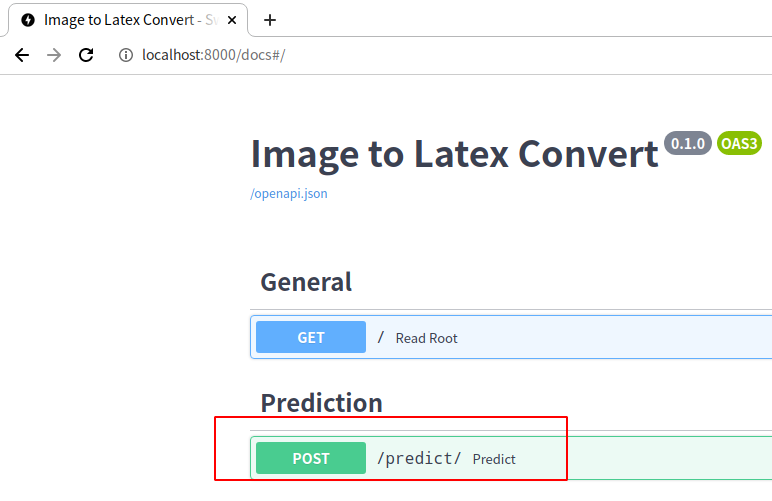
Task: Click the browser forward arrow
Action: 54,55
